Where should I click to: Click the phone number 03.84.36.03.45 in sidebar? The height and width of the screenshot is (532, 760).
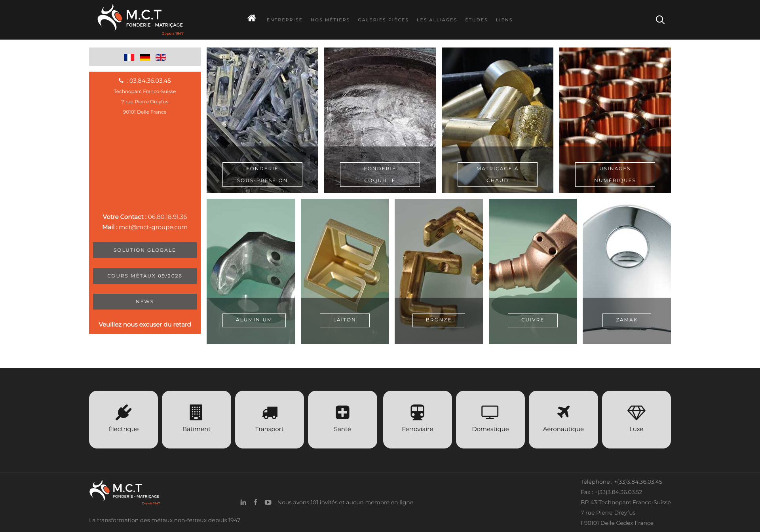[x=150, y=81]
